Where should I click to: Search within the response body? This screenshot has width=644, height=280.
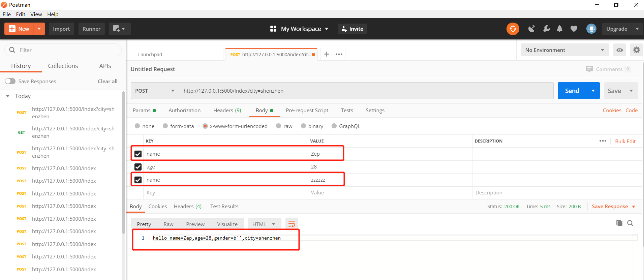pos(630,223)
